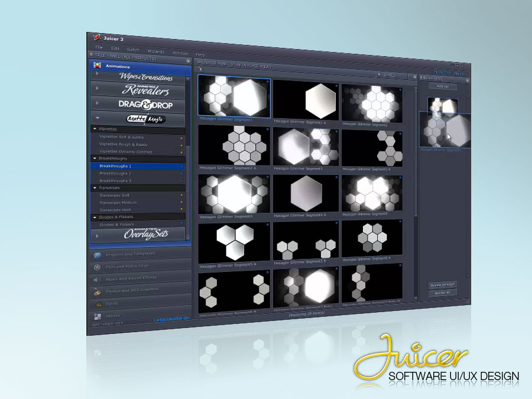532x399 pixels.
Task: Click the Photos and Still Graphics palette icon
Action: (98, 292)
